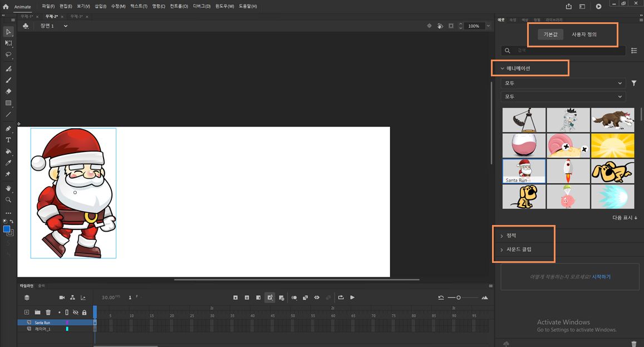Select the Hand tool
The image size is (644, 347).
[x=8, y=188]
